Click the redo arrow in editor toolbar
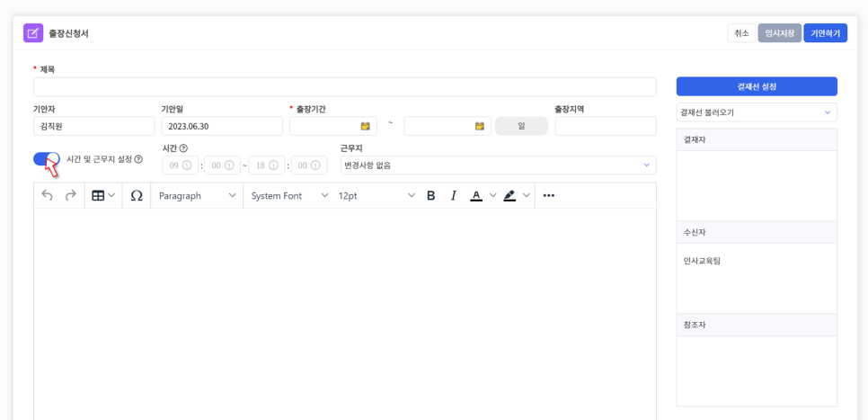Viewport: 868px width, 420px height. coord(70,195)
